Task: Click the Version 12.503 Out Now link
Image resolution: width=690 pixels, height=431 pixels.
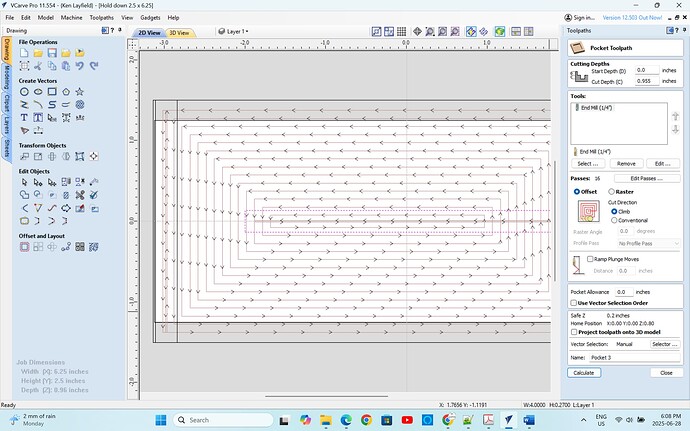Action: [632, 18]
